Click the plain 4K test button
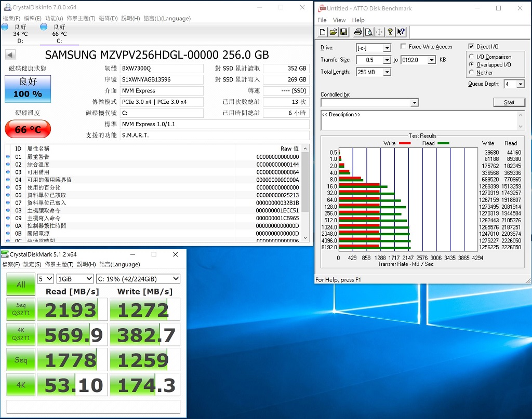This screenshot has height=419, width=532. pyautogui.click(x=21, y=385)
